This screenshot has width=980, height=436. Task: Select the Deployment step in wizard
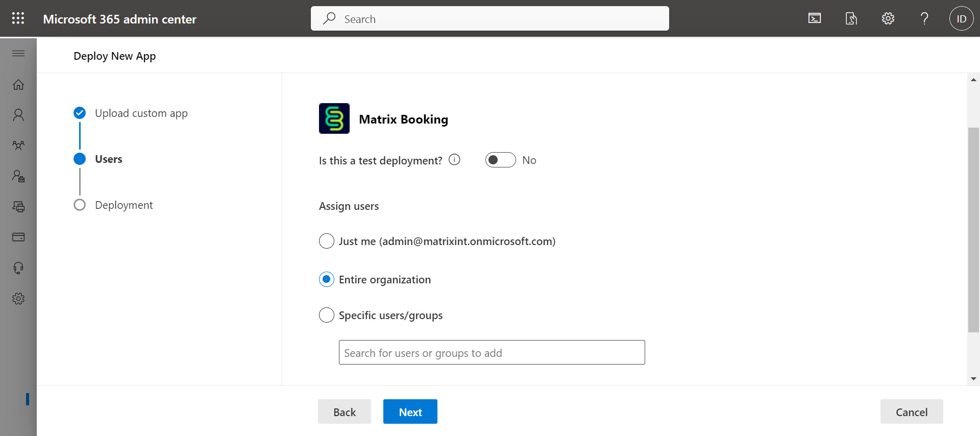(x=124, y=205)
